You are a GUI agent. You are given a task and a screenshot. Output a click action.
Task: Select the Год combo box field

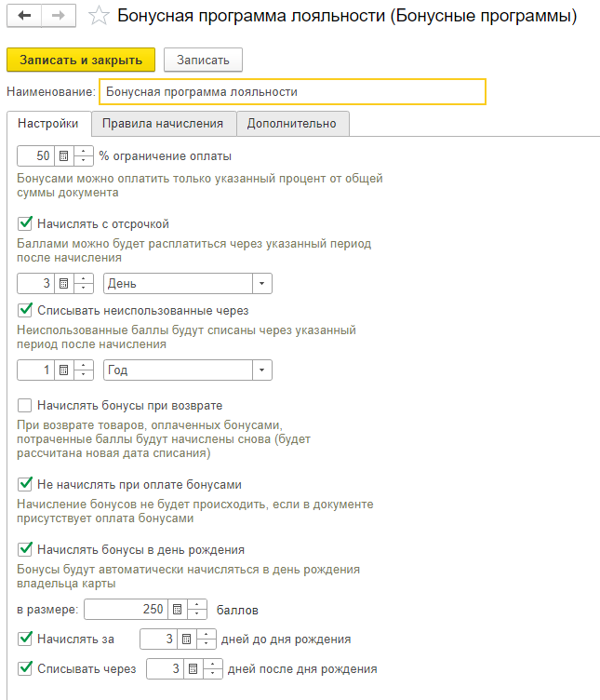(178, 370)
